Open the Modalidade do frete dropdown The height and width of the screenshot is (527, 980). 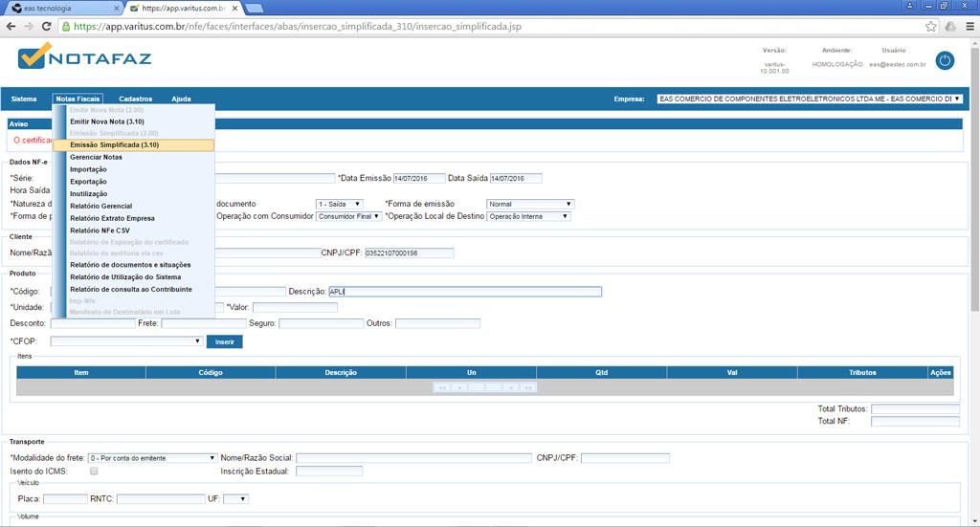point(152,458)
